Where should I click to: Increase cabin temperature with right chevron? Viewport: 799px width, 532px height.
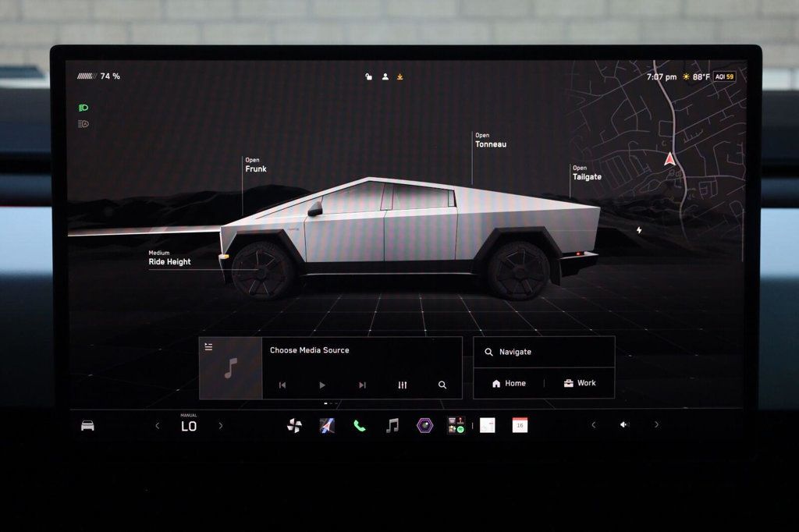point(221,425)
